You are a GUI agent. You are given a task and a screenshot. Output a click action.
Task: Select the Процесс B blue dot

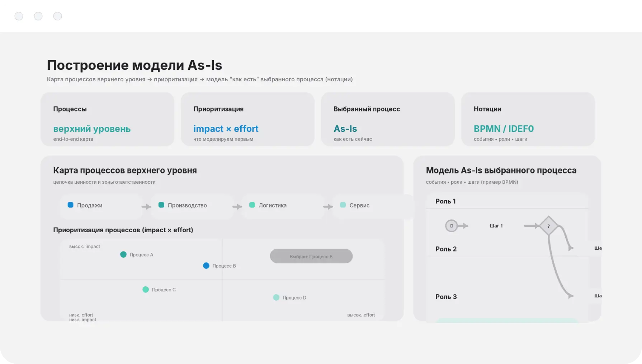pyautogui.click(x=206, y=265)
